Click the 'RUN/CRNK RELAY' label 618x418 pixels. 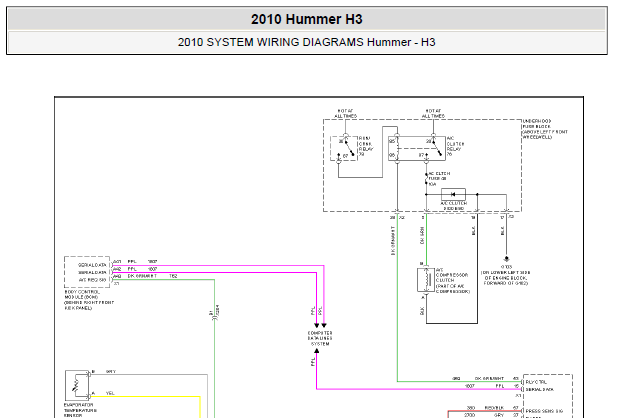pos(366,146)
